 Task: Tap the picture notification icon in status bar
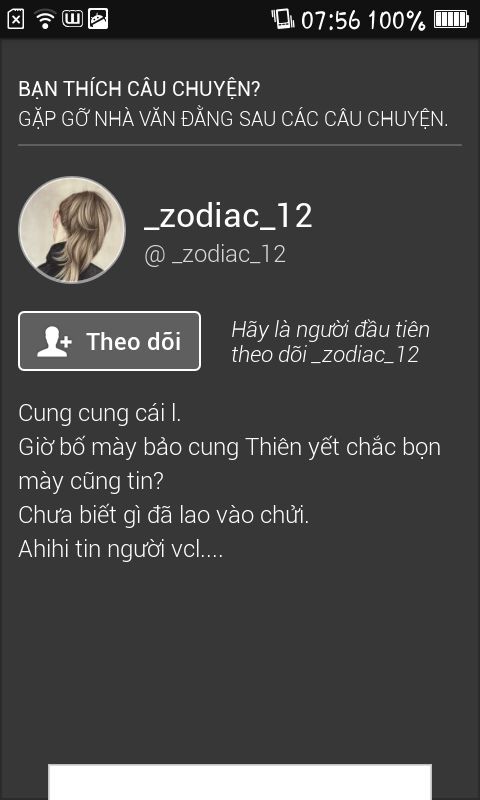click(x=98, y=19)
